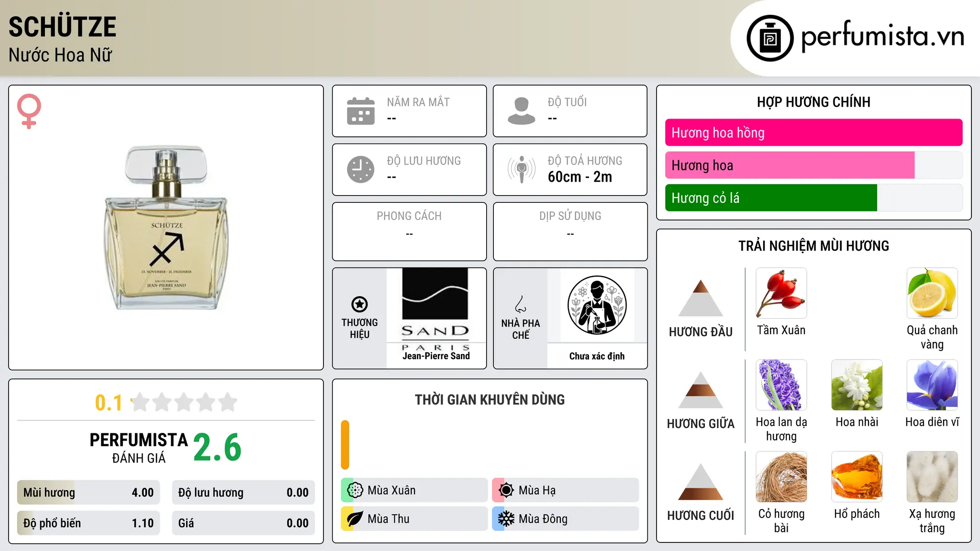The image size is (980, 551).
Task: Click the sillage icon beside Độ Toả Hương
Action: 522,169
